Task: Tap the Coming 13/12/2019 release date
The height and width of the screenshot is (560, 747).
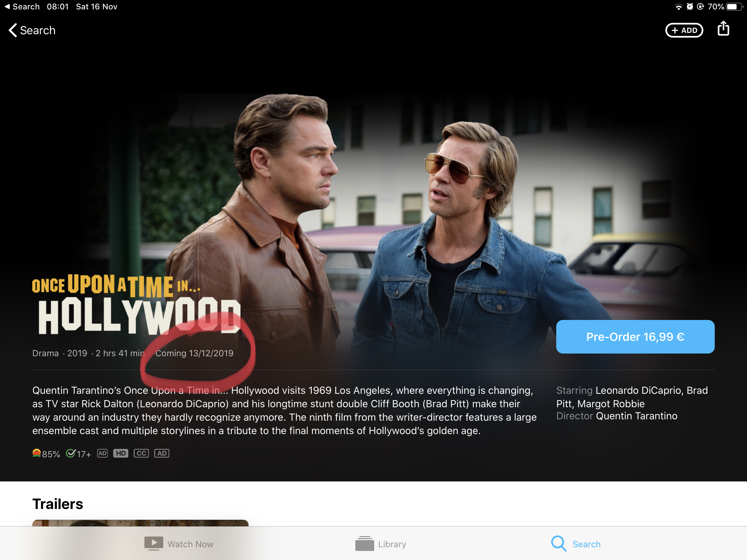Action: coord(194,353)
